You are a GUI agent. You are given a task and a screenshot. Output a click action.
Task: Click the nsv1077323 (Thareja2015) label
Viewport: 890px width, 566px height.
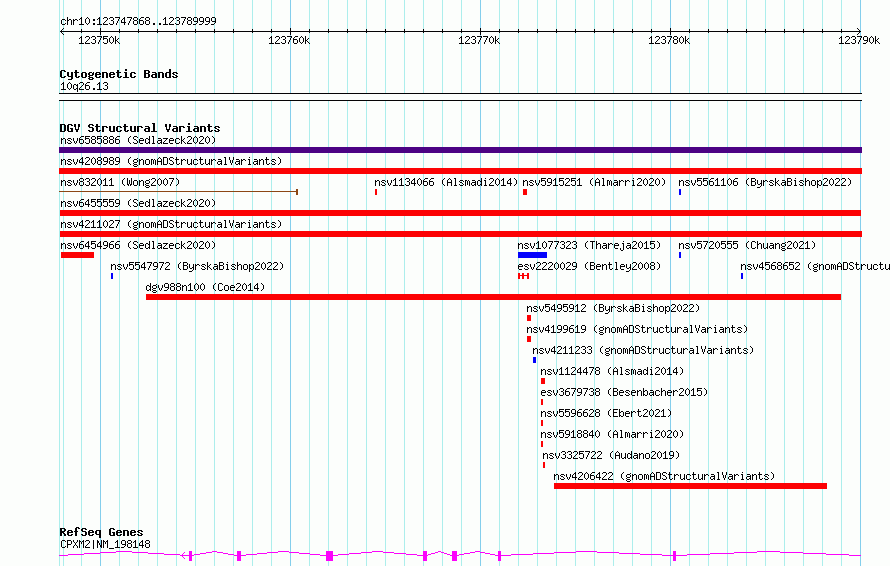589,245
